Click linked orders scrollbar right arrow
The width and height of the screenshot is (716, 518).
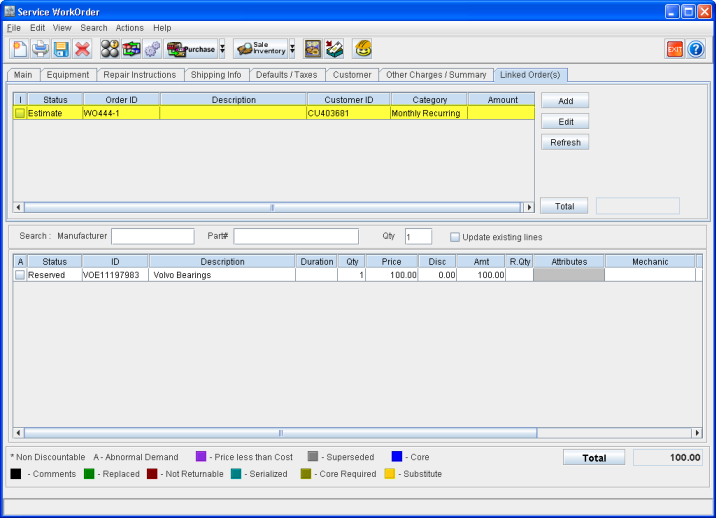529,207
